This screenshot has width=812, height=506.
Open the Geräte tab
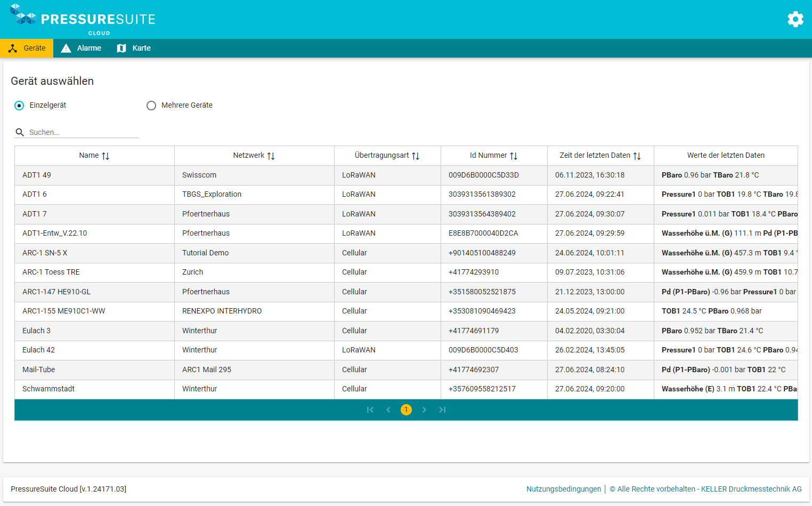[27, 48]
